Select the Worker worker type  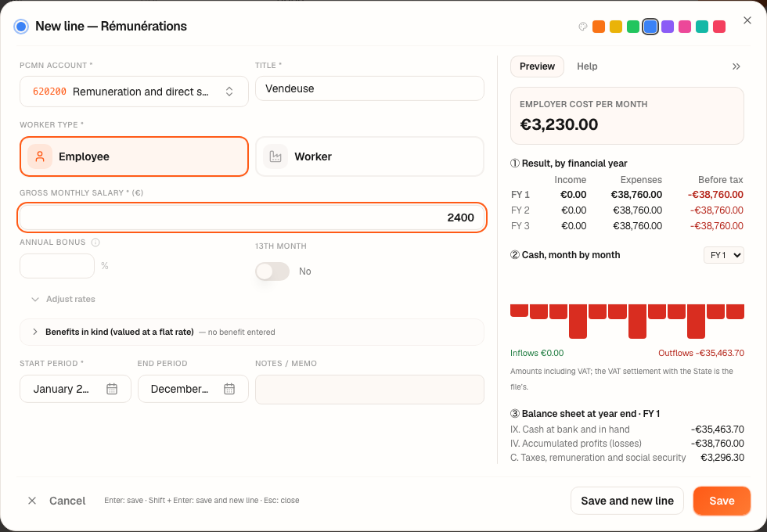click(x=369, y=156)
